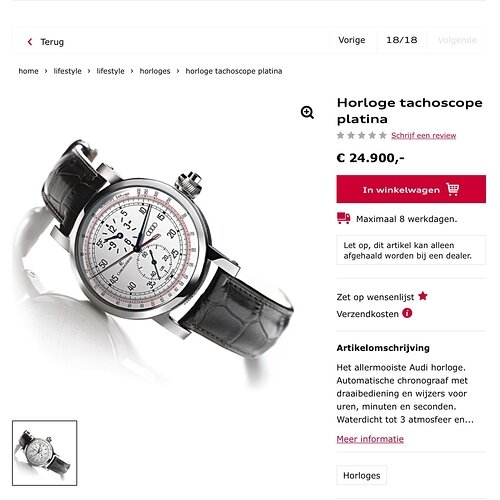Expand description via Meer informatie
The image size is (500, 500).
370,439
